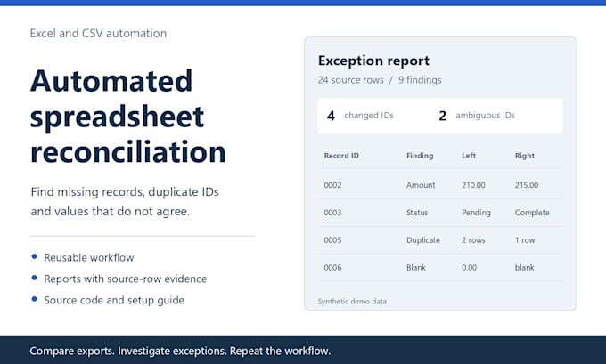Click the '4' changed IDs count
The height and width of the screenshot is (364, 606).
[x=331, y=116]
